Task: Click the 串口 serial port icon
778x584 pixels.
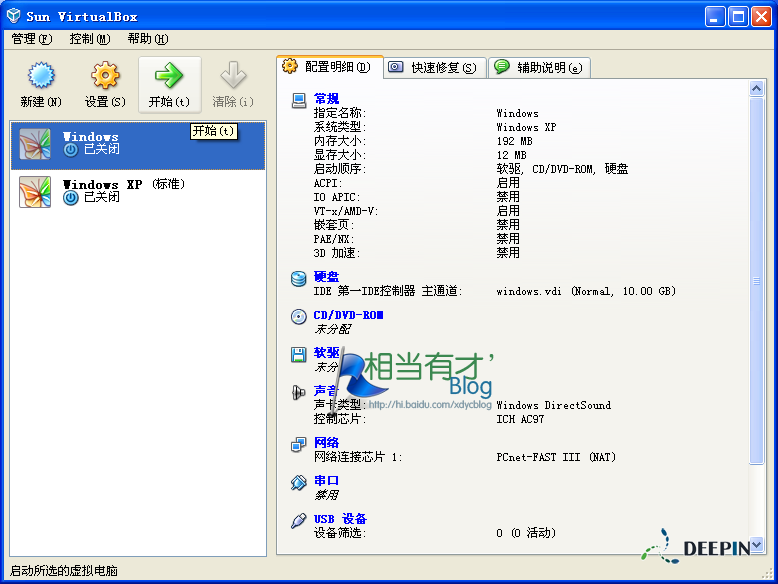Action: click(x=298, y=482)
